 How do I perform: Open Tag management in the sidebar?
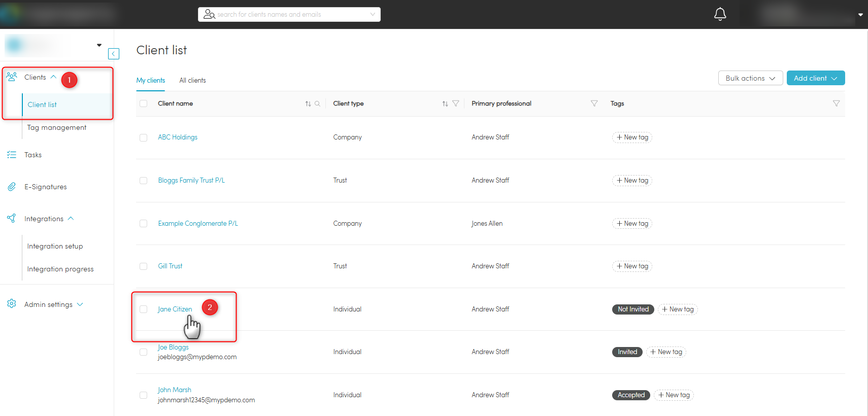click(x=57, y=127)
